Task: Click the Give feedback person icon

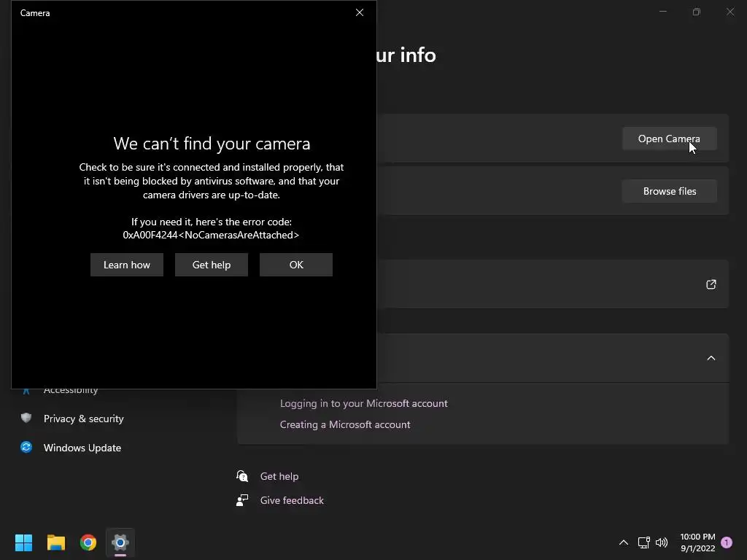Action: coord(243,500)
